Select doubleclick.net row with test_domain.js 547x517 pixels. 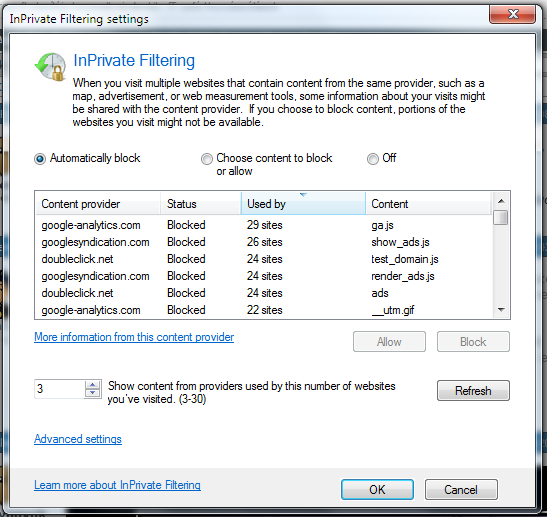pyautogui.click(x=264, y=259)
